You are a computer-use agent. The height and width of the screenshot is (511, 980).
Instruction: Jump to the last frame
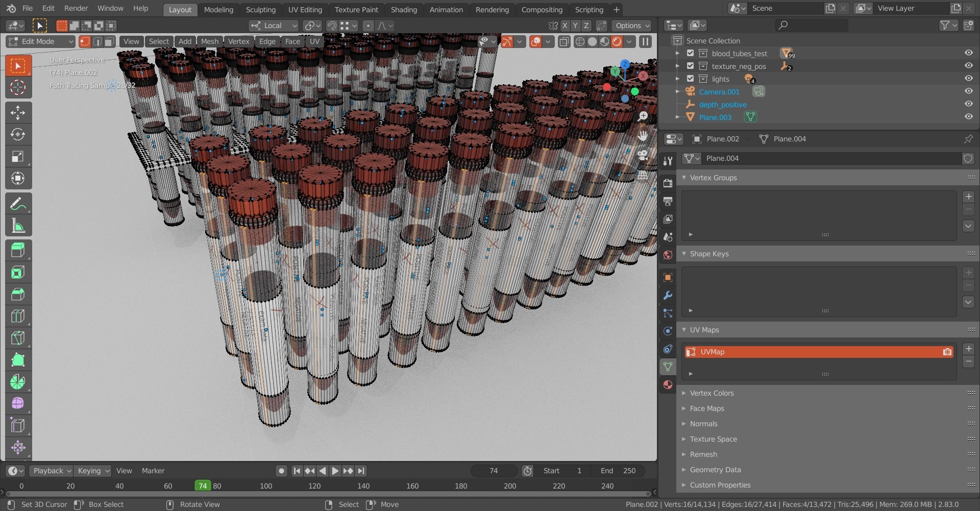click(361, 471)
